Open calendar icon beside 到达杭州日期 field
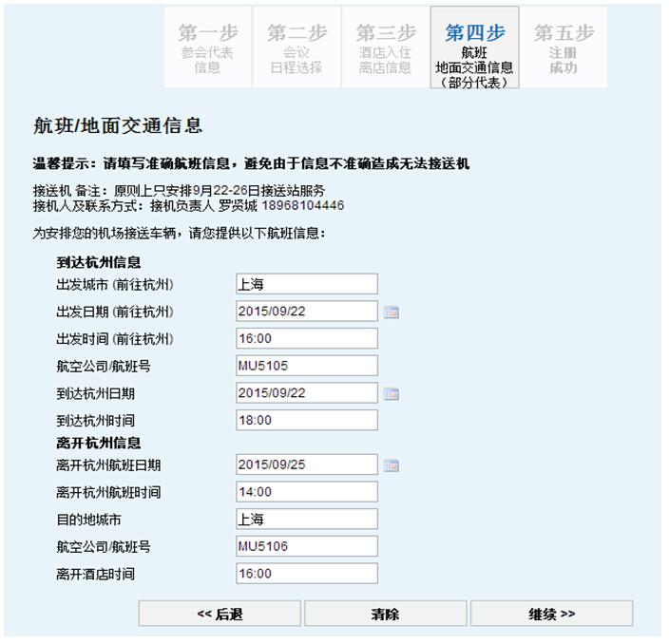669x644 pixels. pos(391,393)
